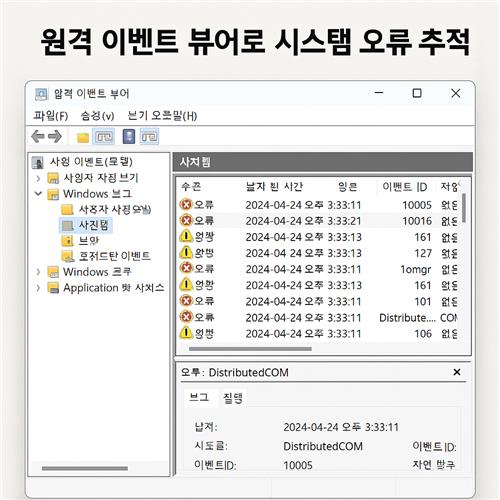The image size is (500, 500).
Task: Click the computer icon at the tree root
Action: point(38,162)
